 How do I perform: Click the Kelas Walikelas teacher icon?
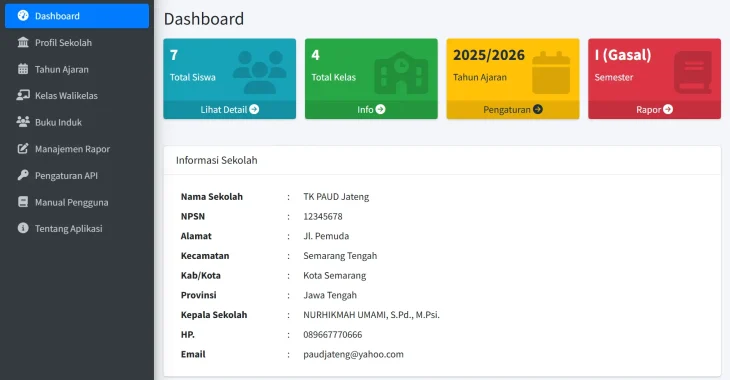coord(23,95)
